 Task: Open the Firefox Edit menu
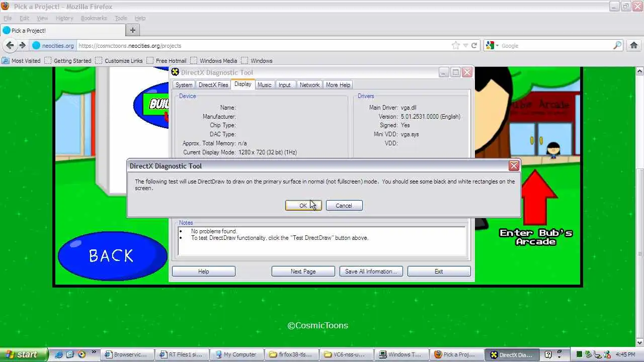click(24, 18)
